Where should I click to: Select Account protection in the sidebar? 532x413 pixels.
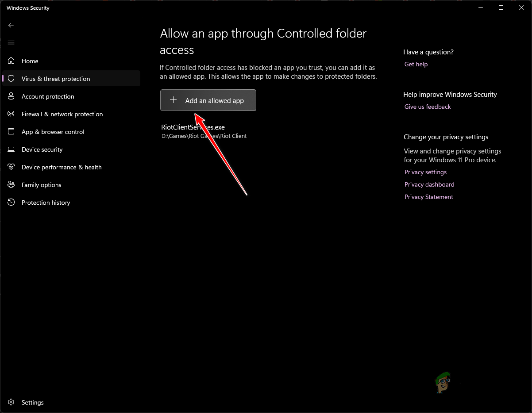coord(48,96)
